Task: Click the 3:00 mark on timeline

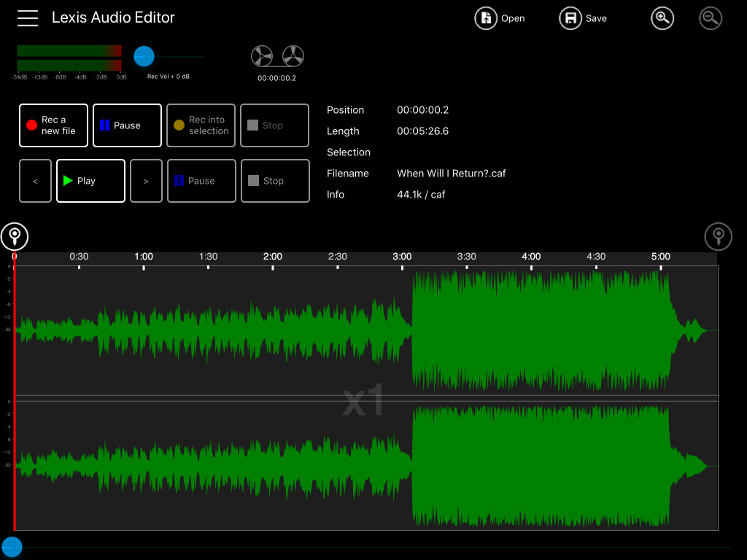Action: click(402, 257)
